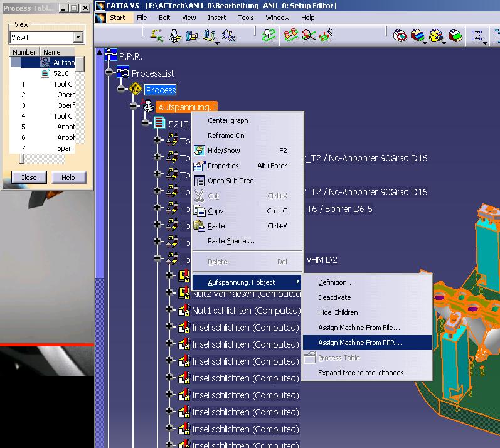The image size is (500, 448).
Task: Open the Edit menu
Action: pos(164,18)
